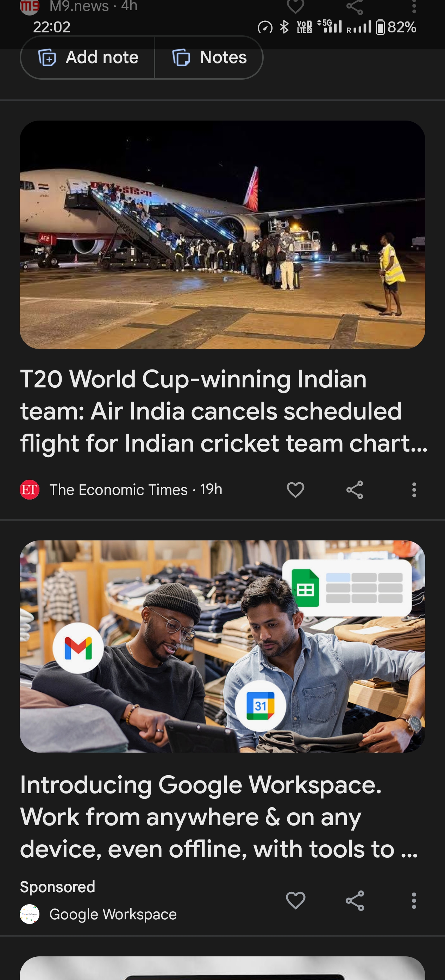Like the Google Workspace sponsored post
The height and width of the screenshot is (980, 445).
pyautogui.click(x=295, y=900)
